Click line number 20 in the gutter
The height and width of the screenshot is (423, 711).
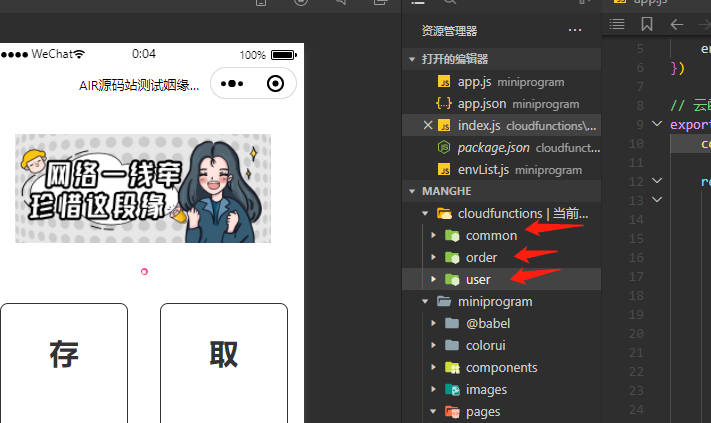point(637,334)
